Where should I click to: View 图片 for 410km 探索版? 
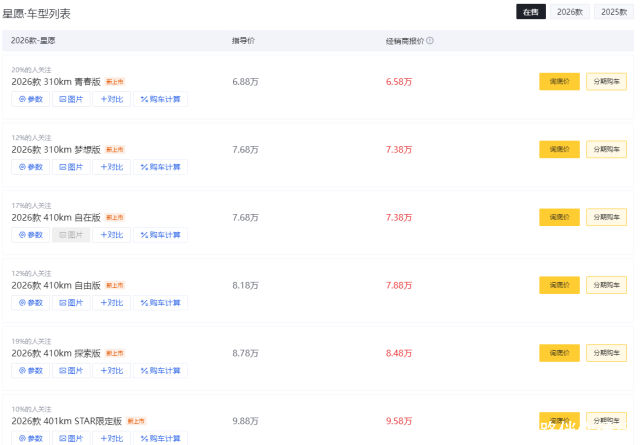tap(71, 371)
